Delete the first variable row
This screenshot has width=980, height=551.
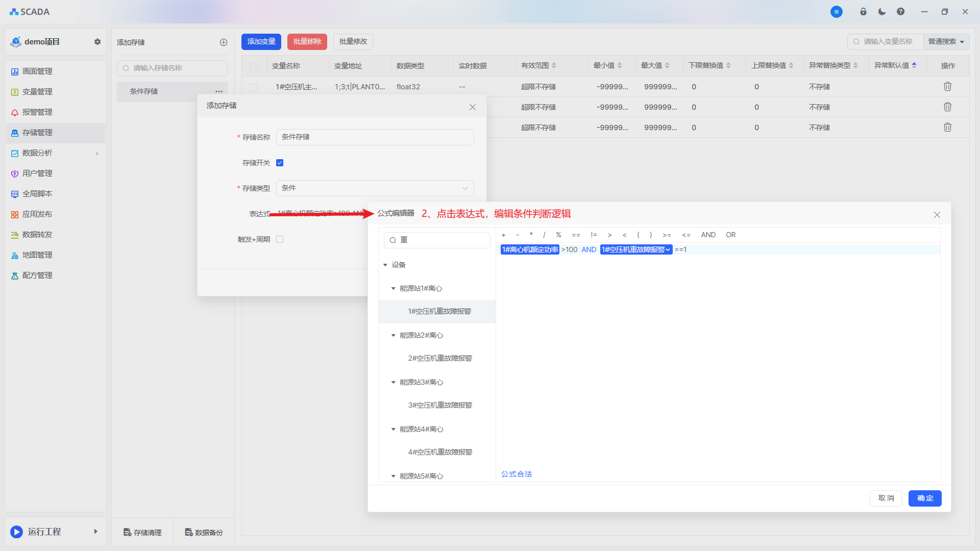[x=947, y=87]
